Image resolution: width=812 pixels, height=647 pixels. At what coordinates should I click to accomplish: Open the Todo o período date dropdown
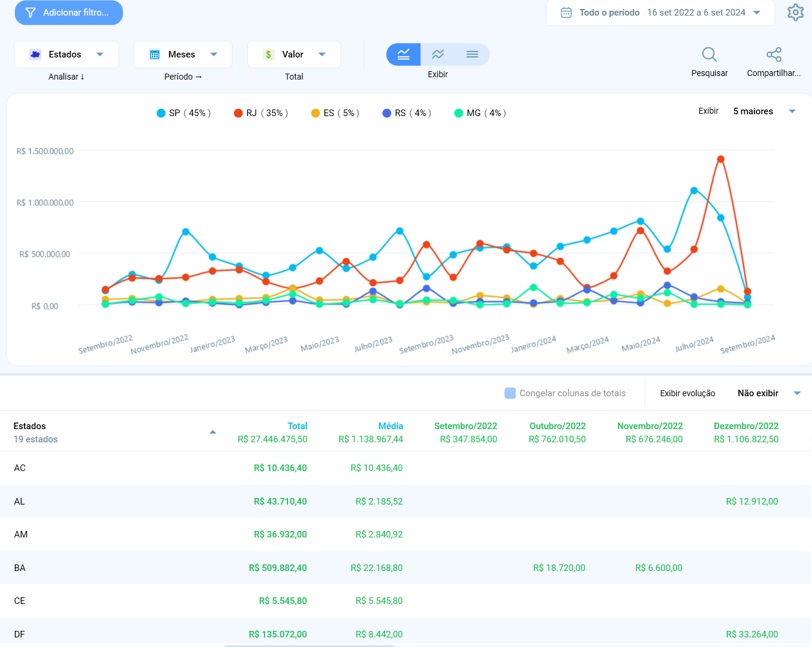(x=660, y=13)
